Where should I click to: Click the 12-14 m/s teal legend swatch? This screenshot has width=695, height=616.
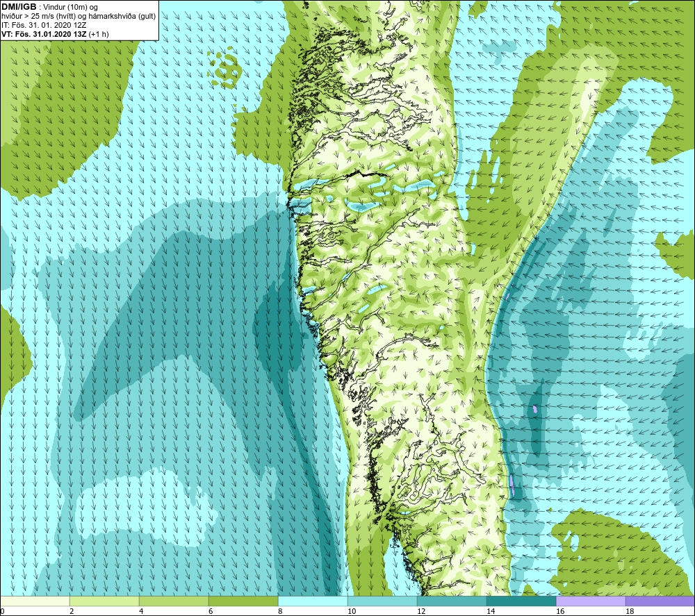point(452,601)
